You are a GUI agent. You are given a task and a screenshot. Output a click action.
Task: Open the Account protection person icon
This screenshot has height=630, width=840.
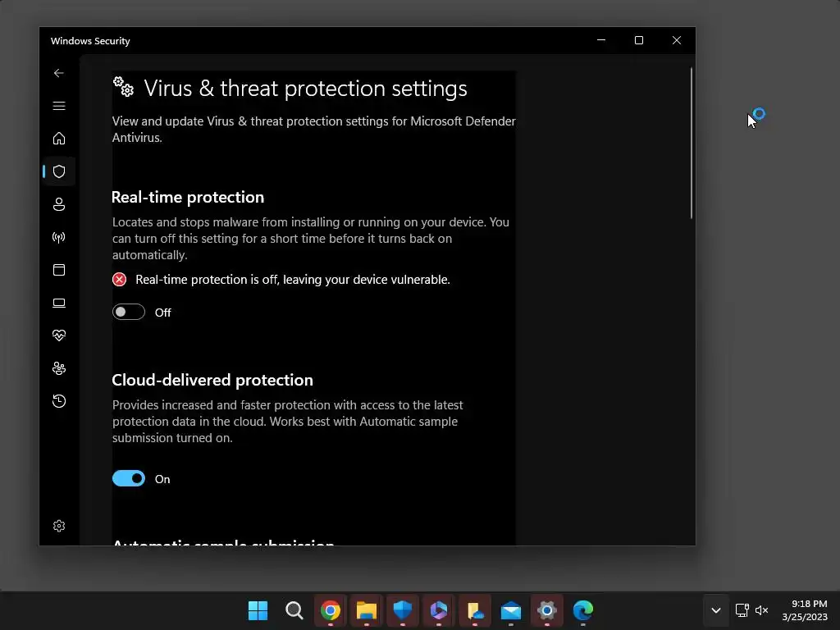pyautogui.click(x=59, y=204)
